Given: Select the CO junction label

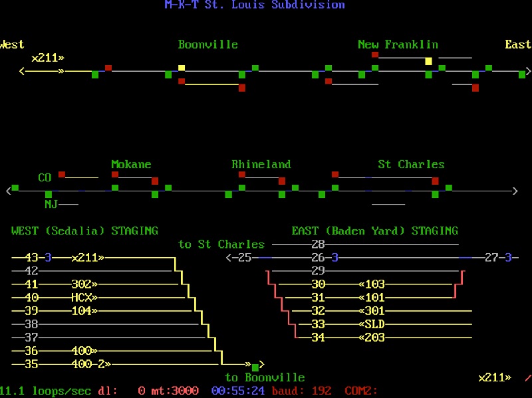Looking at the screenshot, I should coord(45,177).
